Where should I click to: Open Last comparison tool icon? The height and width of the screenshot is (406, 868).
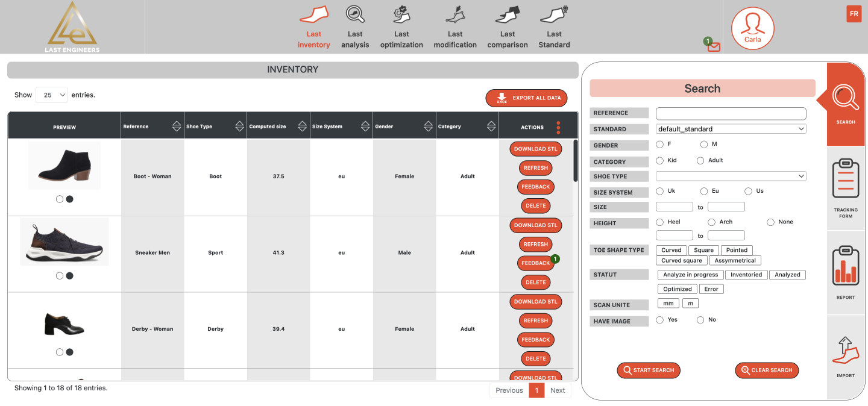(508, 15)
